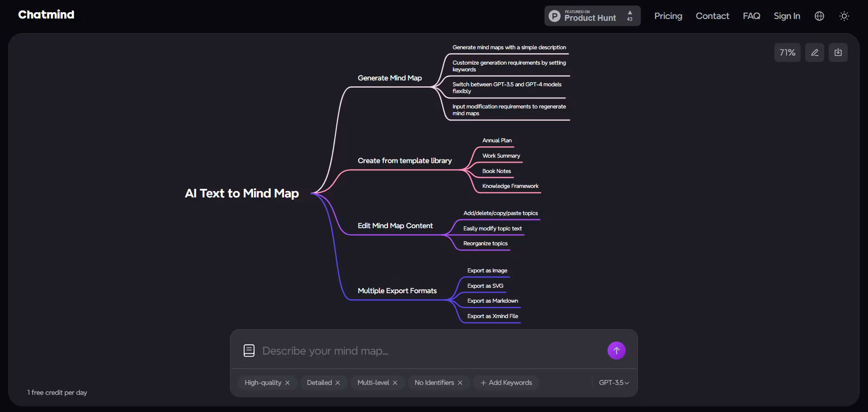Open the template library book icon
This screenshot has width=868, height=412.
click(249, 351)
